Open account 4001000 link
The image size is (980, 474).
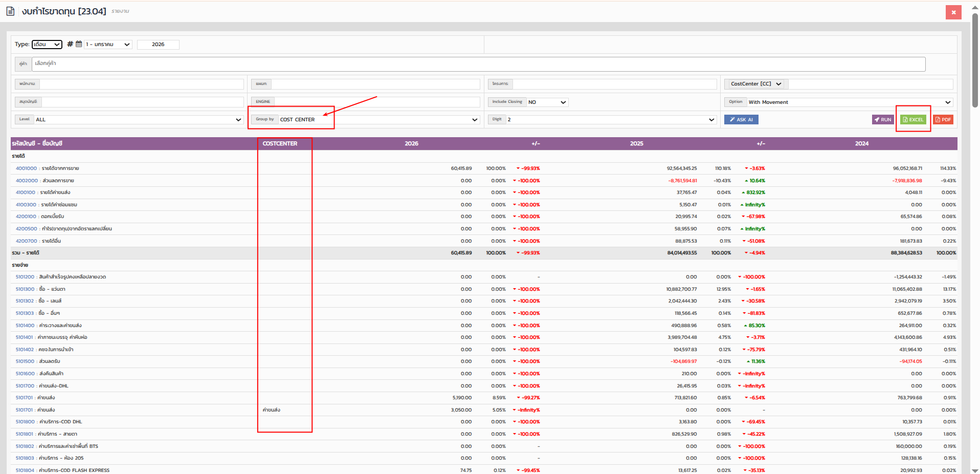point(26,168)
